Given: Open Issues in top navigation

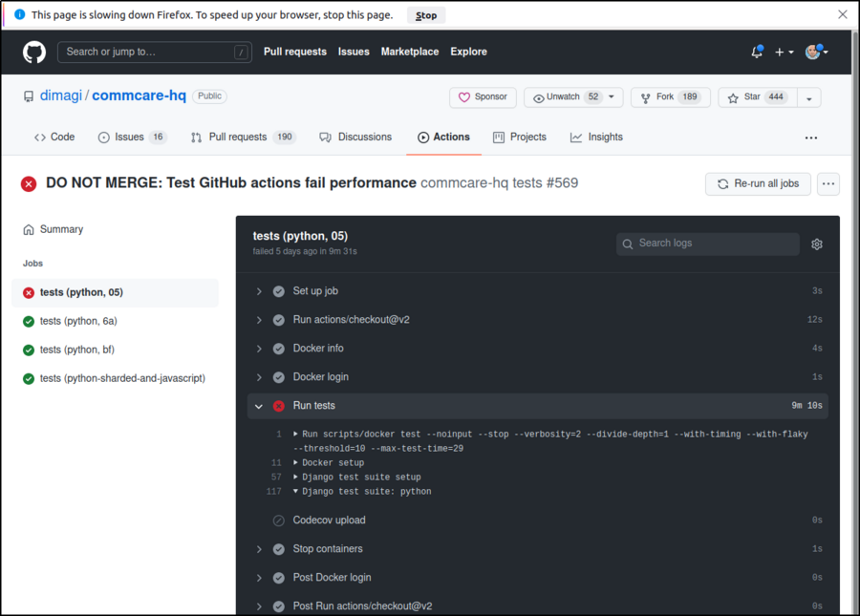Looking at the screenshot, I should pyautogui.click(x=354, y=52).
